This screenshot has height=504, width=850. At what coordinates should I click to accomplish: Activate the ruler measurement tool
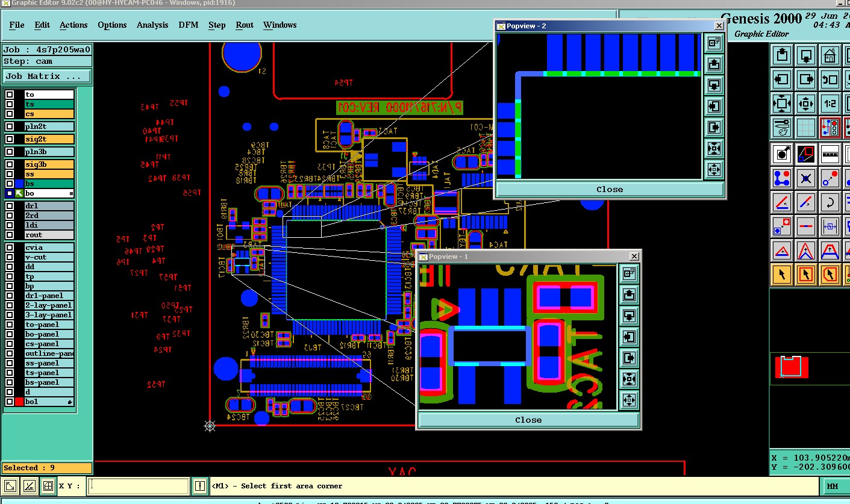tap(830, 154)
